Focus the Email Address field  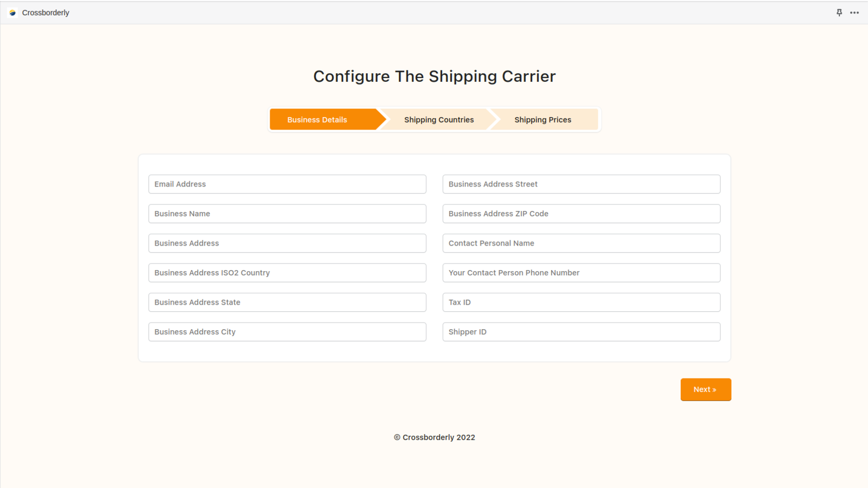tap(288, 184)
